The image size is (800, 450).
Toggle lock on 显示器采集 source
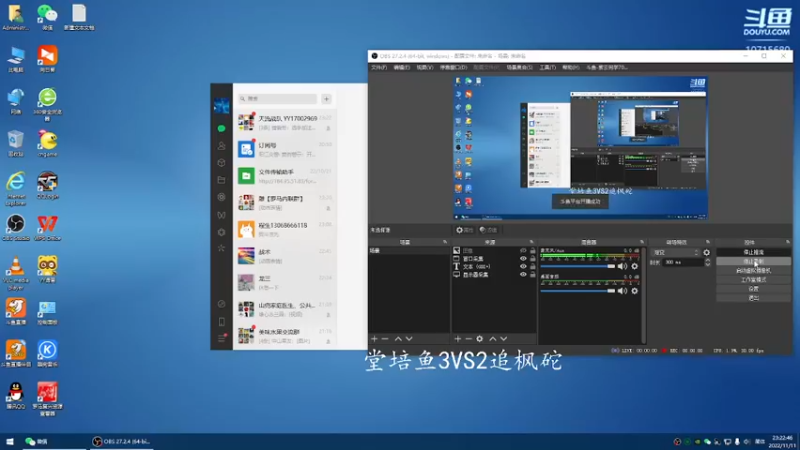[533, 274]
